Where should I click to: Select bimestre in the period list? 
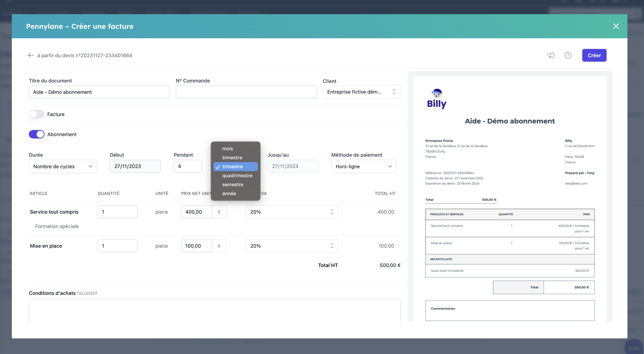point(235,158)
